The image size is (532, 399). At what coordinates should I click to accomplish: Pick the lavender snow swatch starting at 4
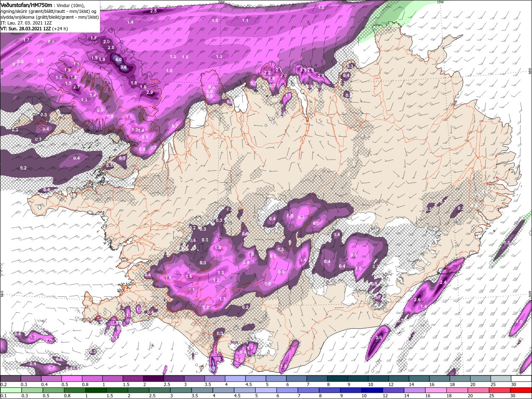[235, 379]
